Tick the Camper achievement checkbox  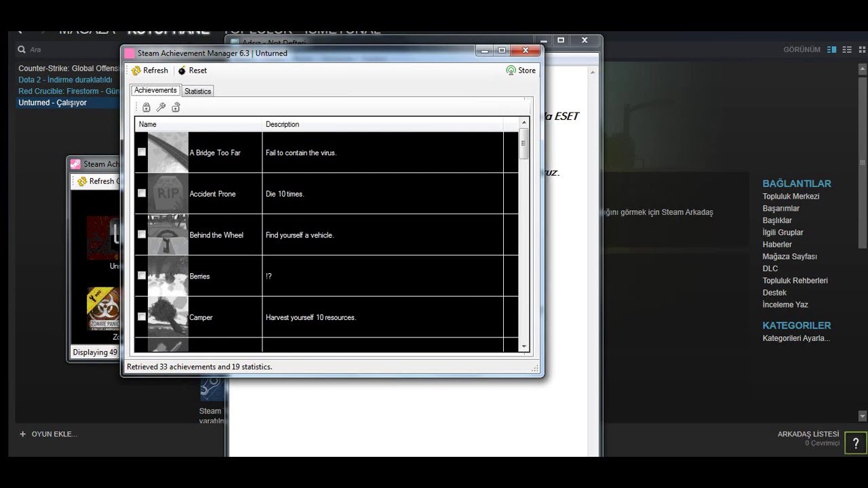[142, 317]
